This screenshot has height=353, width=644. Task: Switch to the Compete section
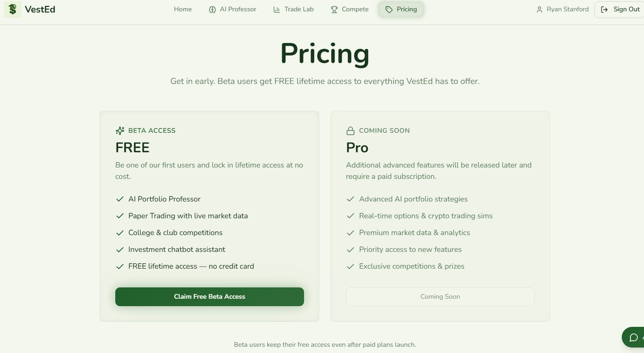(350, 9)
